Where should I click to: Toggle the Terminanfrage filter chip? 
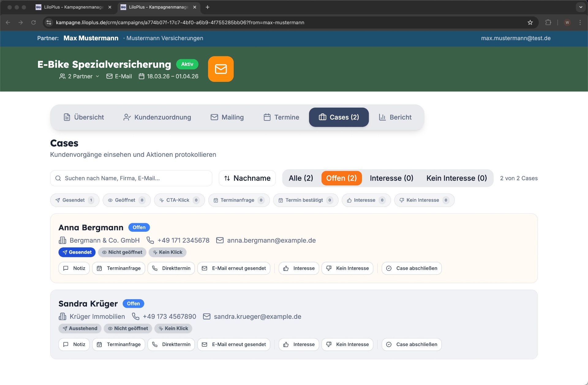tap(239, 200)
